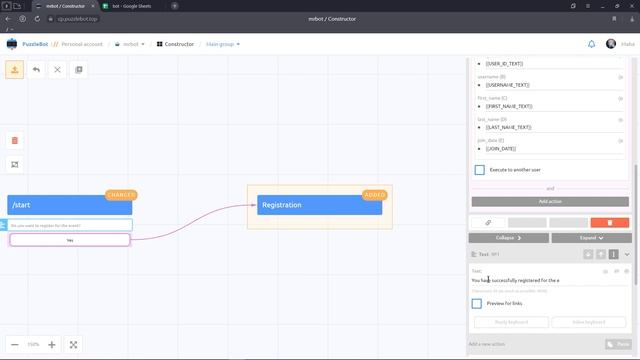
Task: Click the fit-to-screen icon
Action: pos(73,344)
